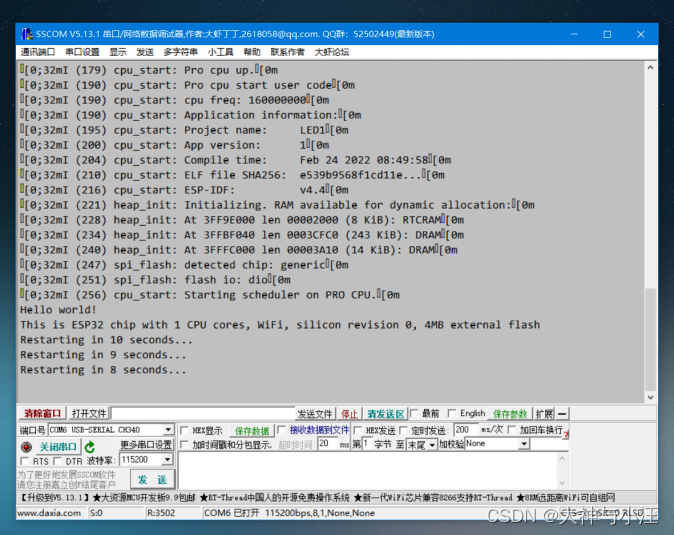Image resolution: width=674 pixels, height=535 pixels.
Task: Toggle the DTR checkbox
Action: (57, 461)
